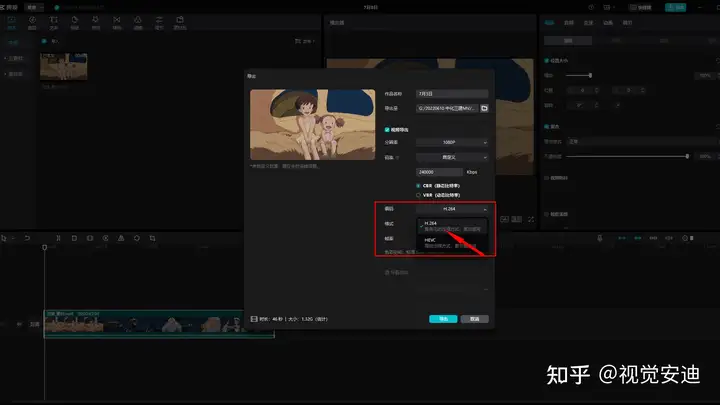This screenshot has height=405, width=720.
Task: Choose HEVC from the codec list
Action: point(452,243)
